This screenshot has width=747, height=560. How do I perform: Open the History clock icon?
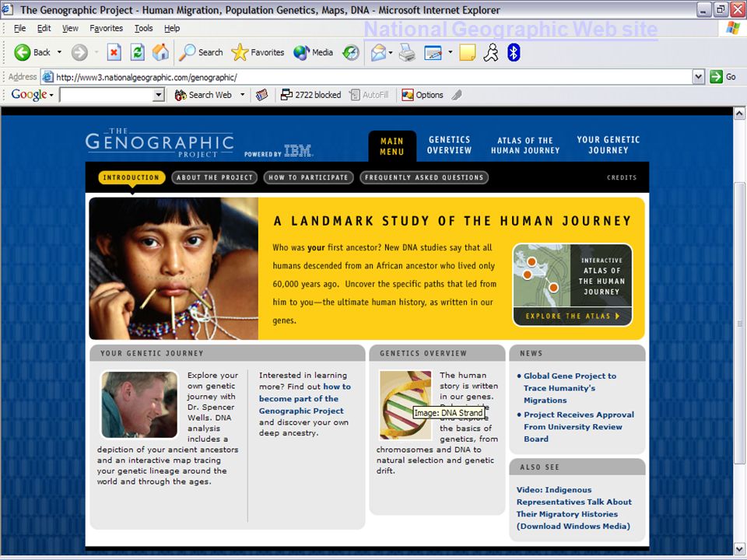351,52
